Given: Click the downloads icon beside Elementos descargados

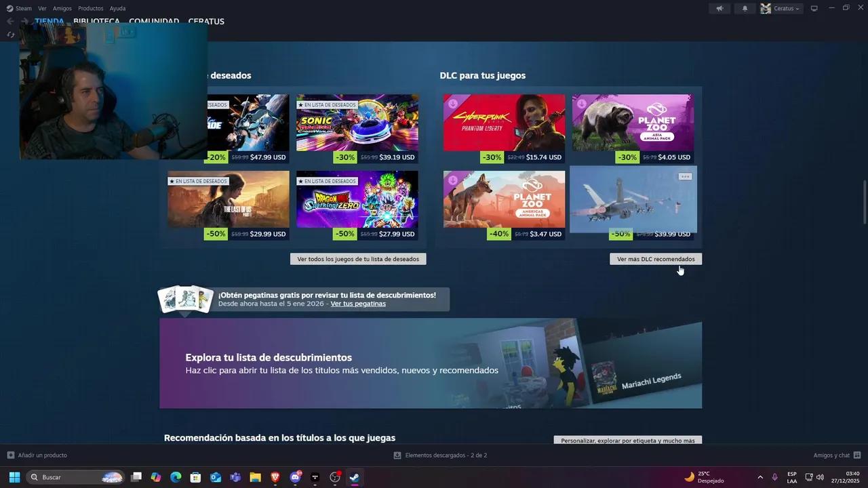Looking at the screenshot, I should [x=397, y=455].
